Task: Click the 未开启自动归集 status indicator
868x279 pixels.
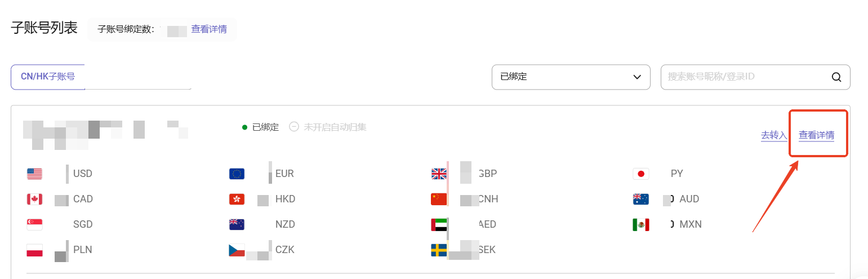Action: [328, 127]
